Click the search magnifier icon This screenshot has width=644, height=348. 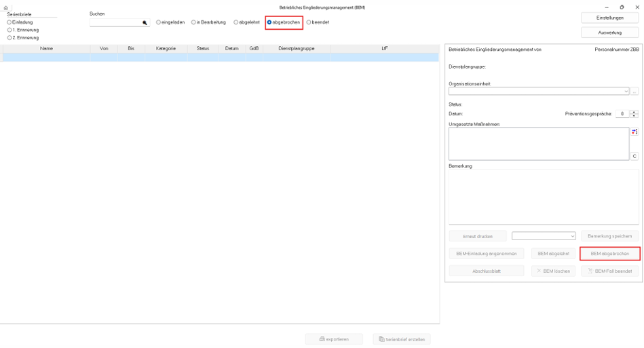145,22
